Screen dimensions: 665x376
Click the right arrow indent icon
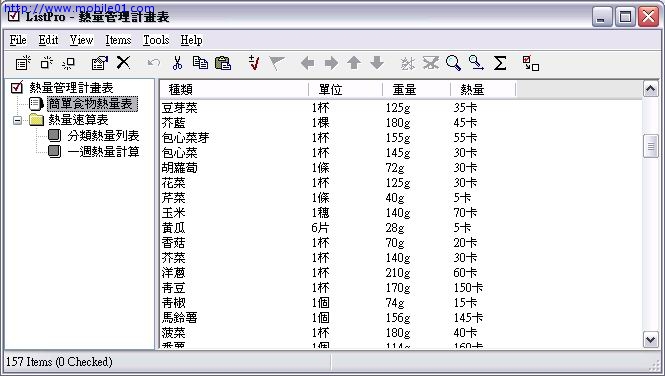coord(331,64)
